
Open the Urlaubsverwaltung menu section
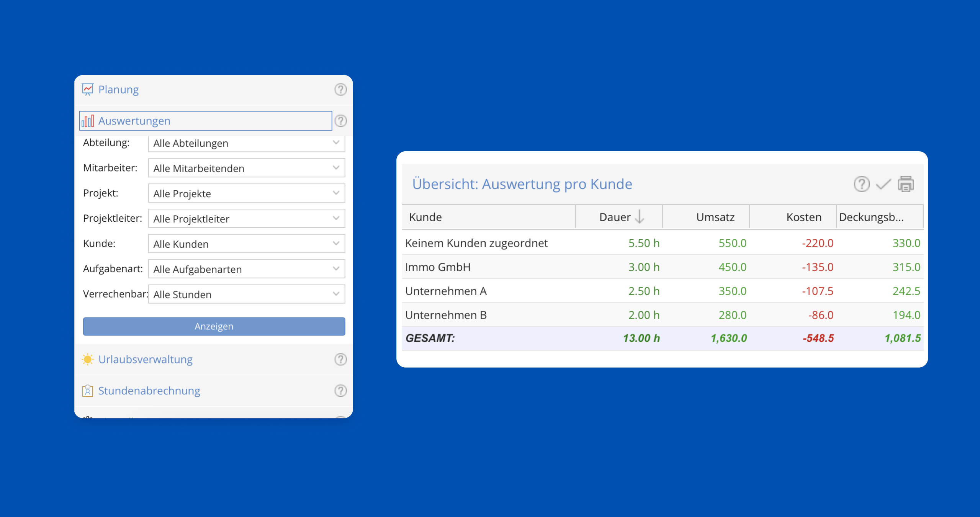(146, 359)
